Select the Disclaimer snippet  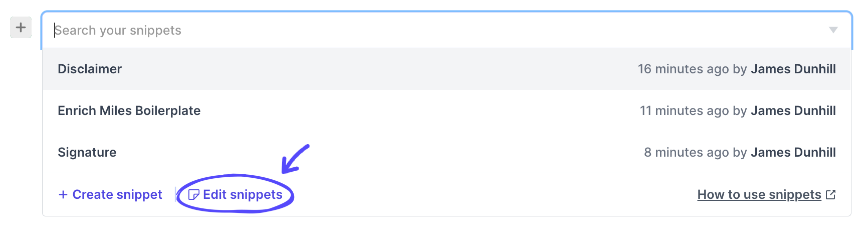tap(447, 69)
